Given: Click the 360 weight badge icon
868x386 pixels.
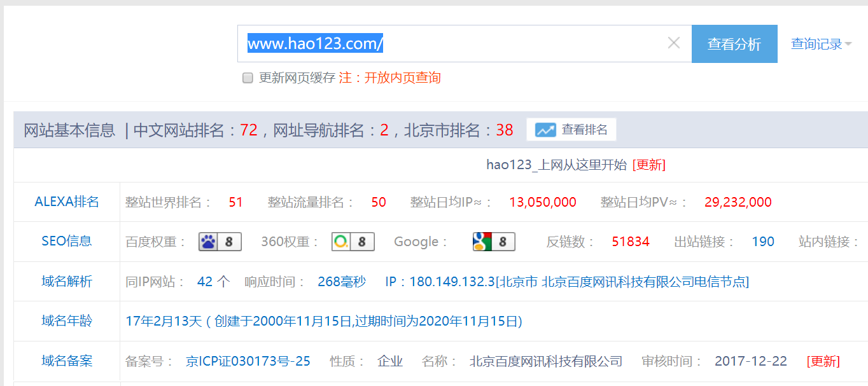Looking at the screenshot, I should pyautogui.click(x=353, y=242).
